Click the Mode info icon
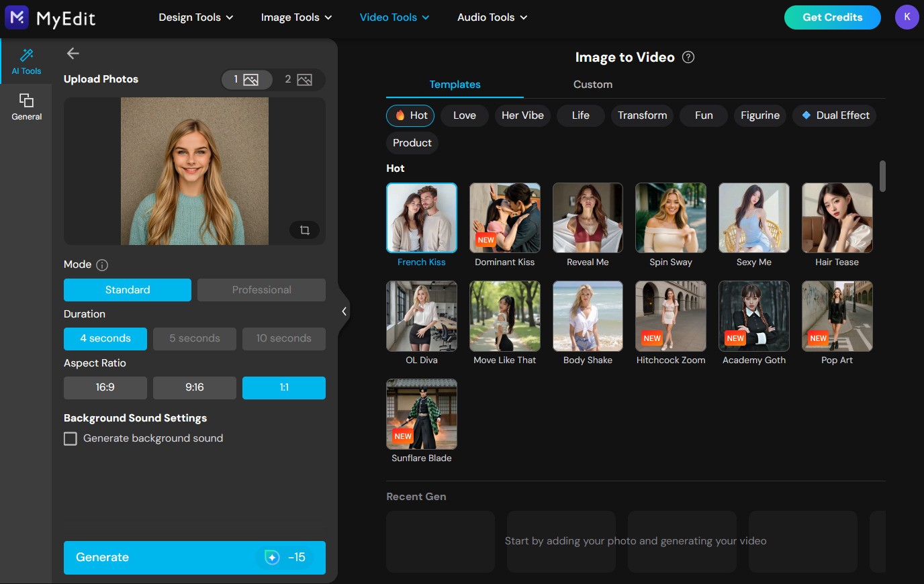The height and width of the screenshot is (584, 924). tap(102, 265)
